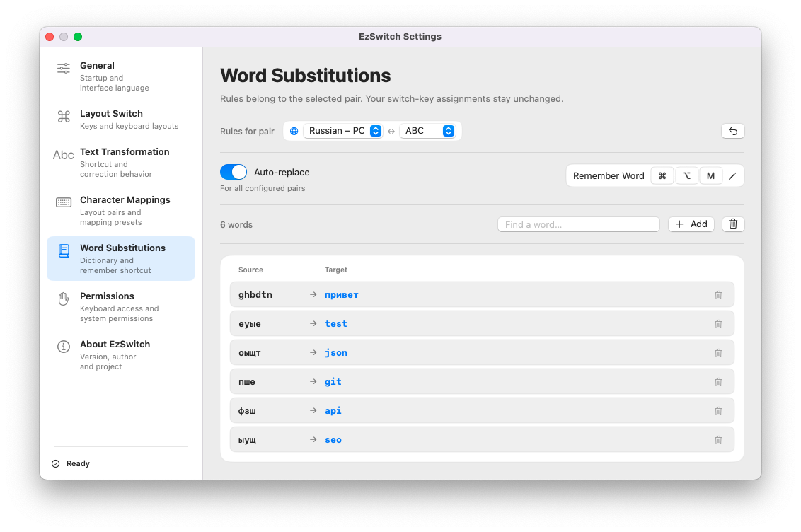Viewport: 801px width, 532px height.
Task: Open the ABC layout dropdown
Action: (x=427, y=131)
